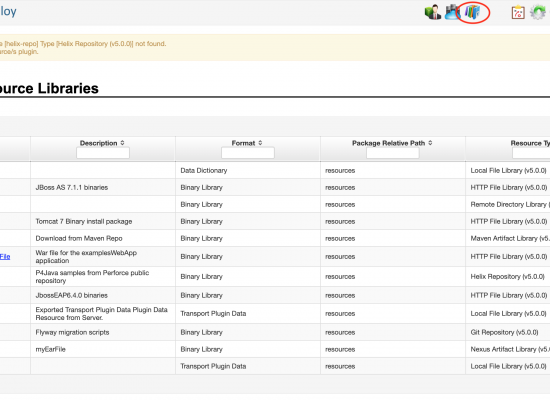
Task: Select 'Transport Plugin Data' in Exported Transport row
Action: click(x=213, y=313)
